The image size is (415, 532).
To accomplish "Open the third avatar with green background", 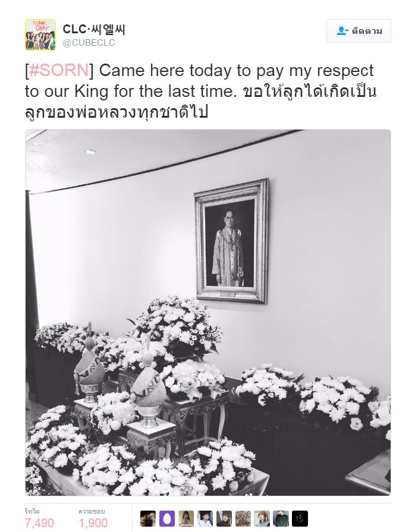I will 186,519.
